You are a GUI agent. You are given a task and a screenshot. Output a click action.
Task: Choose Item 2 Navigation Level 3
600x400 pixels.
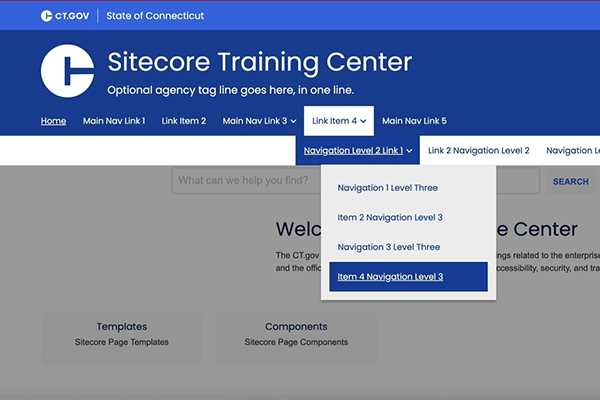click(x=389, y=217)
